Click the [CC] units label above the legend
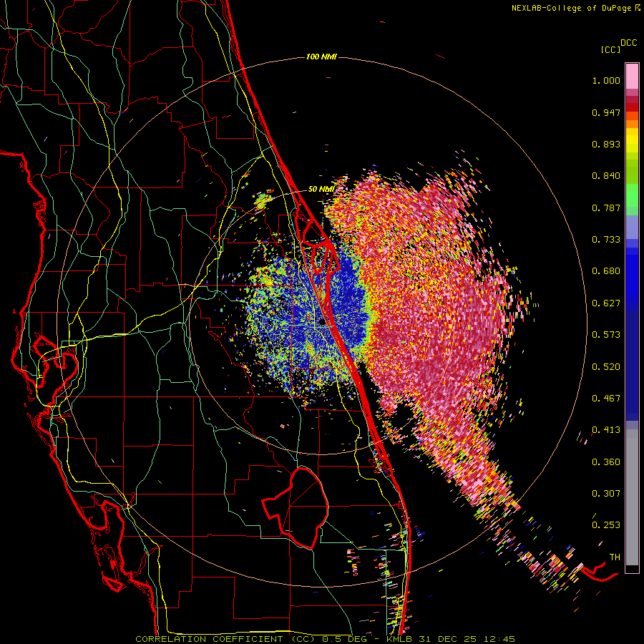644x644 pixels. 610,49
